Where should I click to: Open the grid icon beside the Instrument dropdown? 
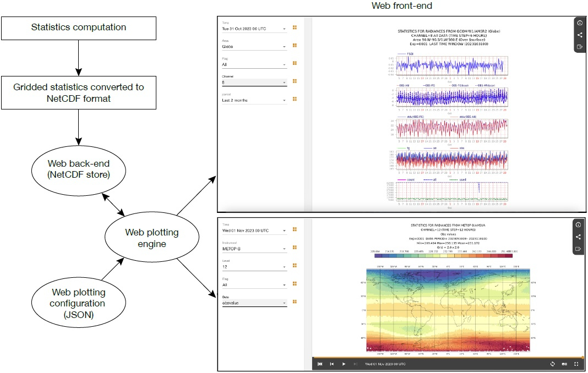(295, 248)
